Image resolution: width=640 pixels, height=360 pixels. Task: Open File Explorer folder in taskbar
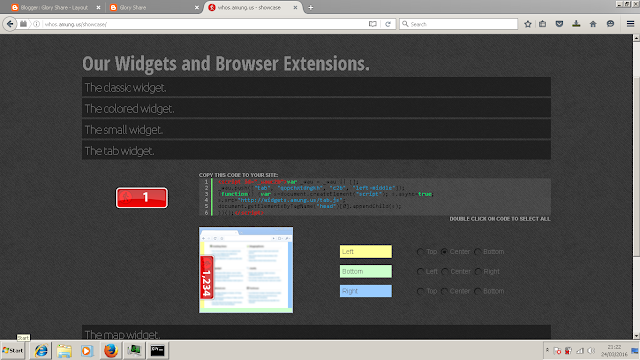[x=64, y=351]
